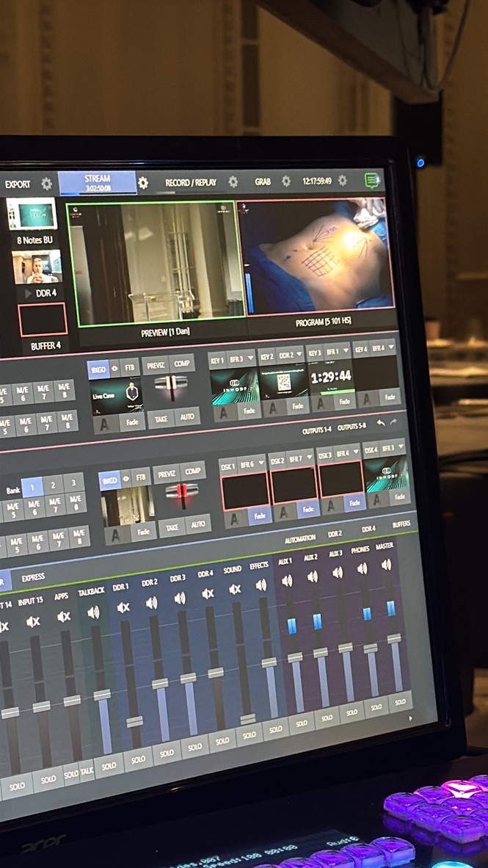Click the PROGRAM [5 101 HS] monitor
This screenshot has height=868, width=488.
316,256
